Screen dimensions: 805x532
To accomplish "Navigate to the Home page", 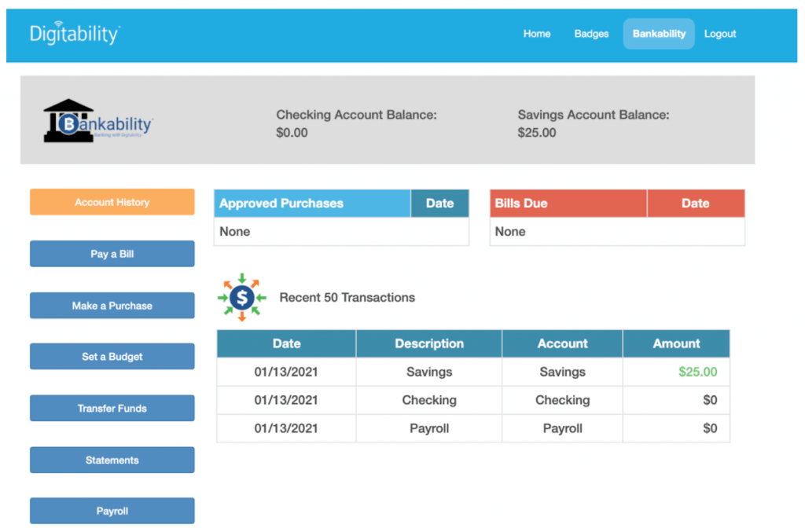I will (x=537, y=34).
